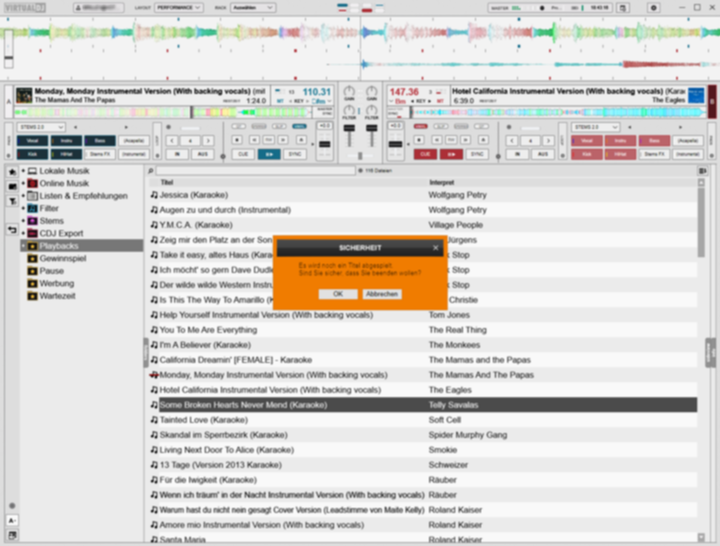720x546 pixels.
Task: Double loop length on left deck
Action: pyautogui.click(x=208, y=141)
